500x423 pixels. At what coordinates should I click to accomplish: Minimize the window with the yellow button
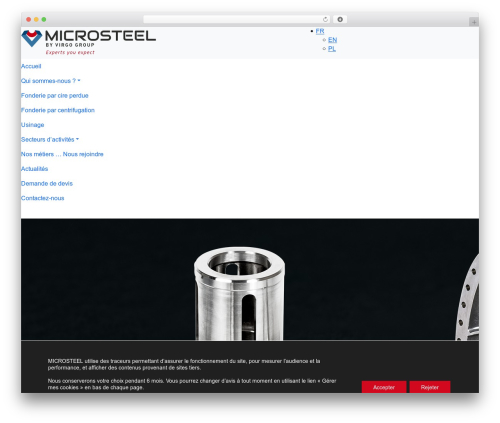pos(36,19)
